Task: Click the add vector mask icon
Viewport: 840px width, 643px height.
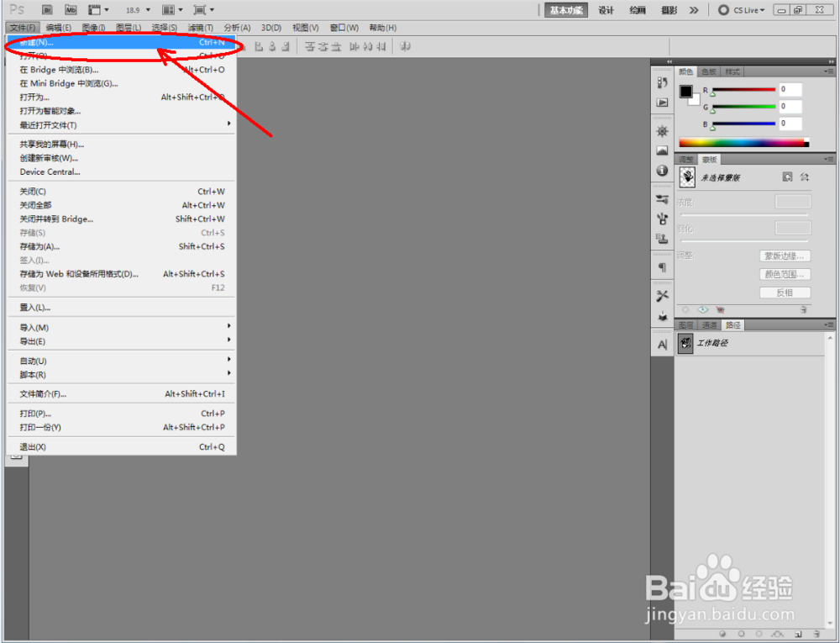Action: [804, 177]
